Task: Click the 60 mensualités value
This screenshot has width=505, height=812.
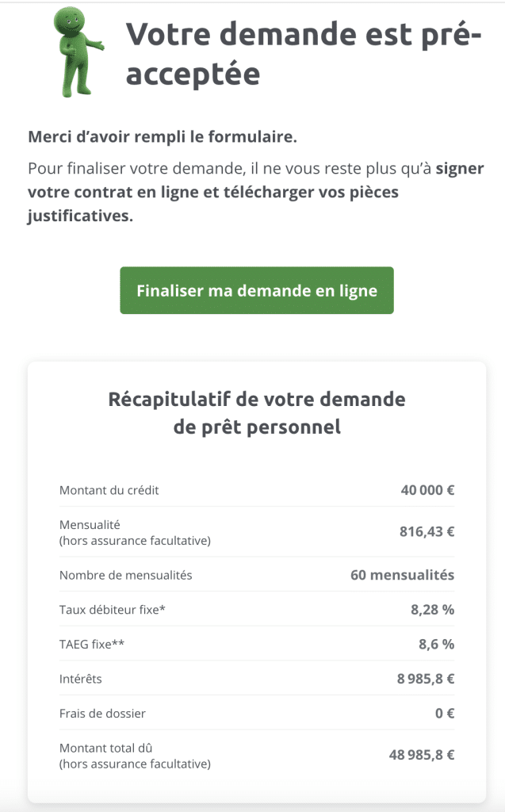Action: click(402, 575)
